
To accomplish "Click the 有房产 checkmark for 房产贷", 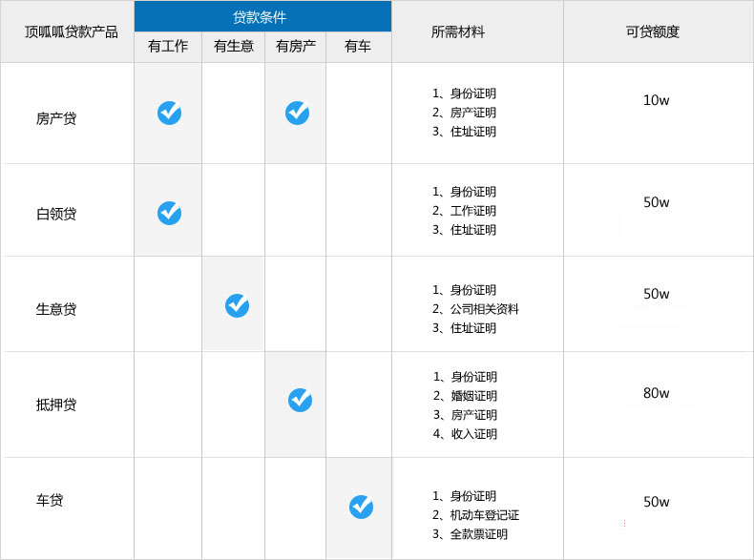I will [297, 113].
